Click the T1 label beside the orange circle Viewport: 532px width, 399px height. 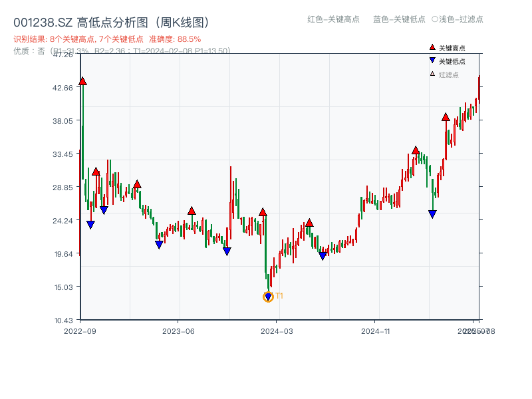pos(280,295)
